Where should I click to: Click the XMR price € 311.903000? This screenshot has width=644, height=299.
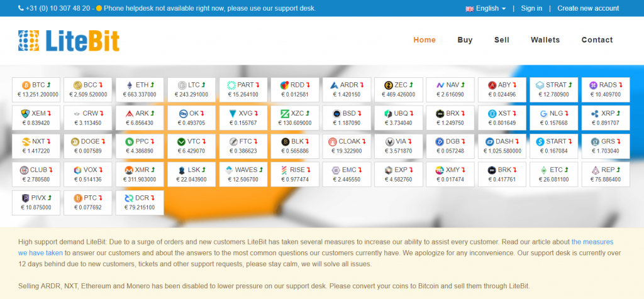tap(140, 179)
